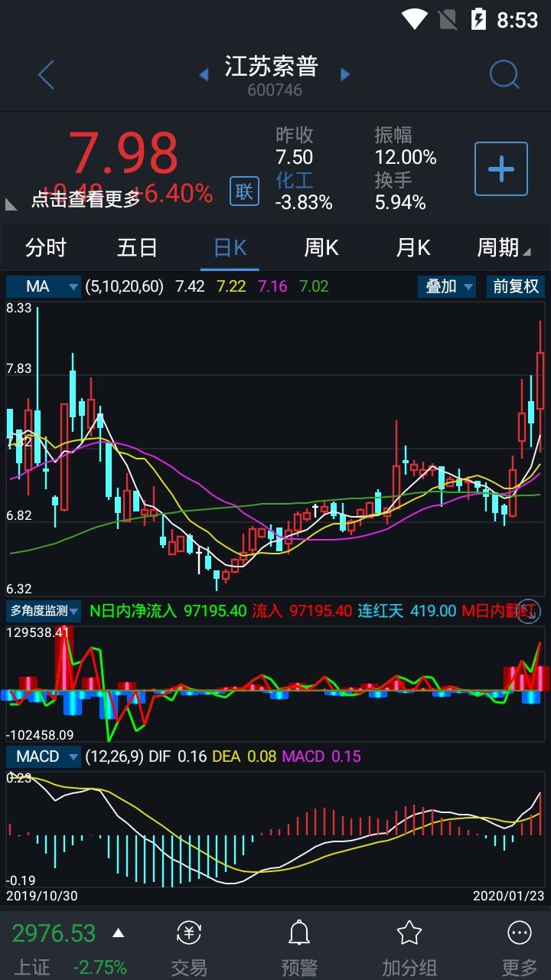The image size is (551, 980).
Task: Tap the sector change -3.83%
Action: 304,202
